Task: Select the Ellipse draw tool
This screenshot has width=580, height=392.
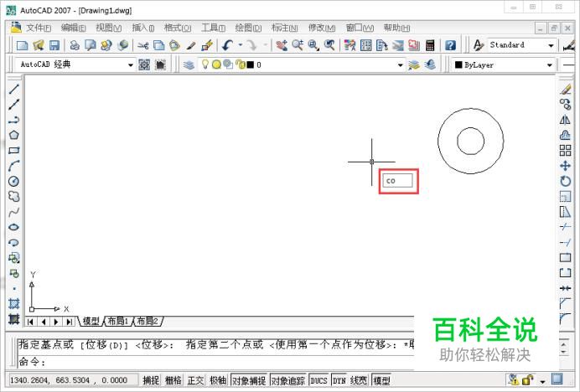Action: click(x=13, y=227)
